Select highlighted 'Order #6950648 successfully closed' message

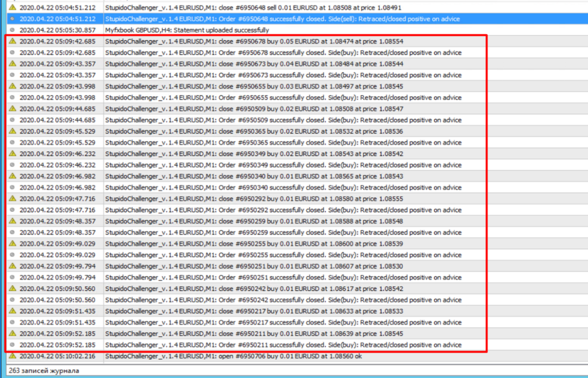(282, 19)
